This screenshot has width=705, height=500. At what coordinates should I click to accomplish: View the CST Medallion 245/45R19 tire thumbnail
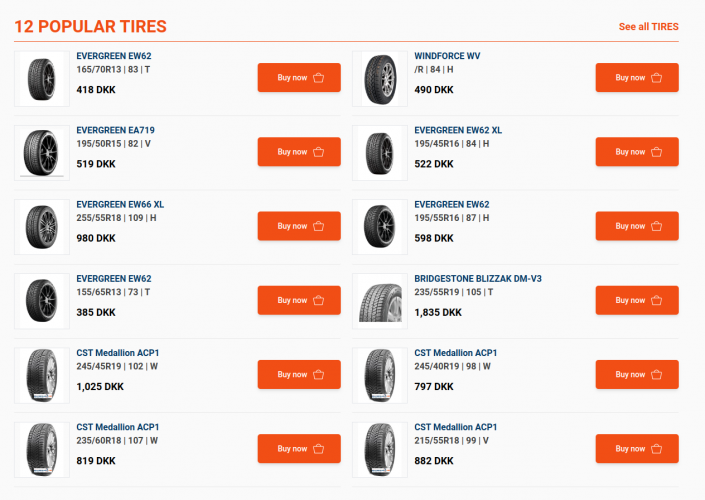(x=42, y=375)
